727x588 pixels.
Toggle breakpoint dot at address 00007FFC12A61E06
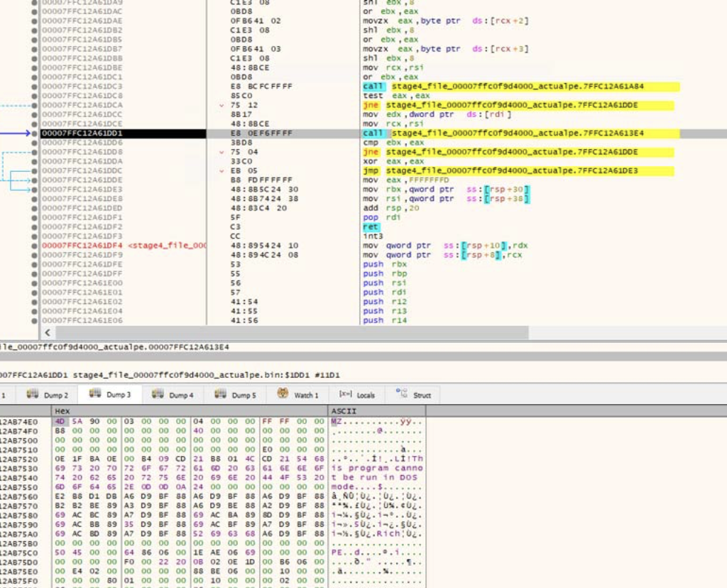[34, 320]
